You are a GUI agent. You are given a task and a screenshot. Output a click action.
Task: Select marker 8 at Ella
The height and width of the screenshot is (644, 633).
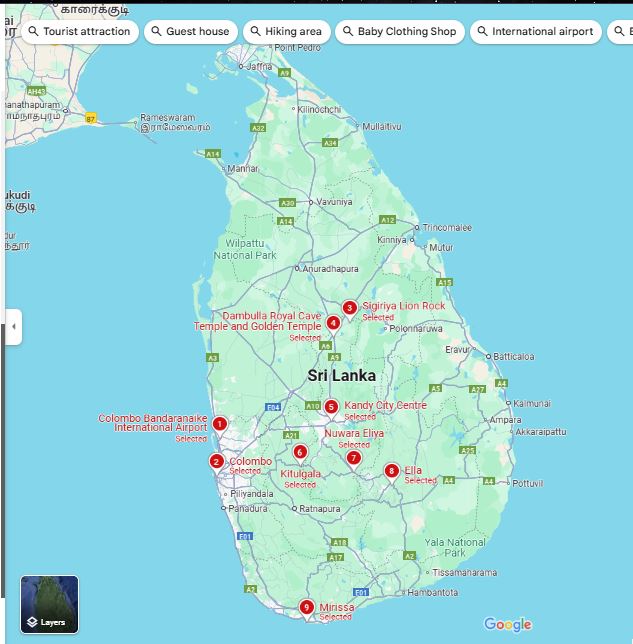tap(392, 471)
